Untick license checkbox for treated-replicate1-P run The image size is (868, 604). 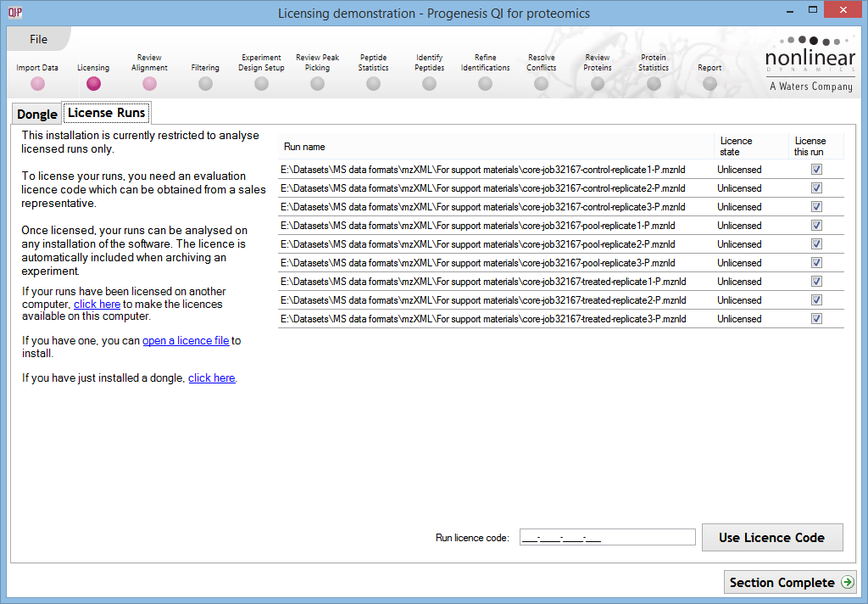[x=816, y=282]
